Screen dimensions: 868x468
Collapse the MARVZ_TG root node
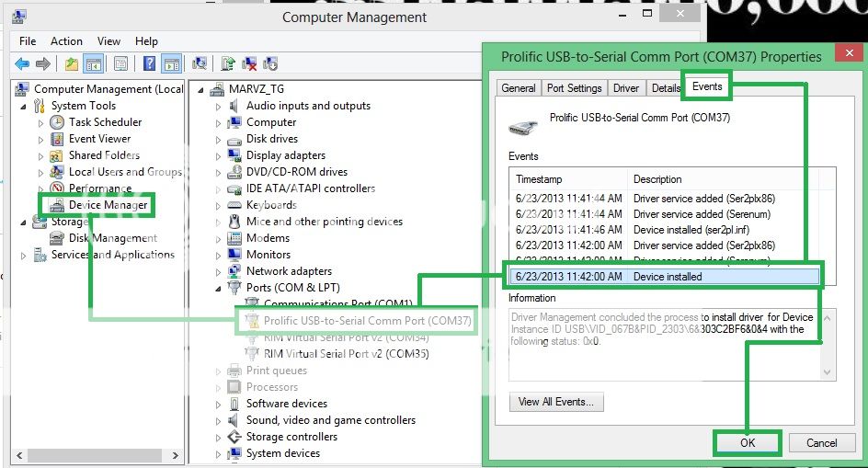(200, 90)
